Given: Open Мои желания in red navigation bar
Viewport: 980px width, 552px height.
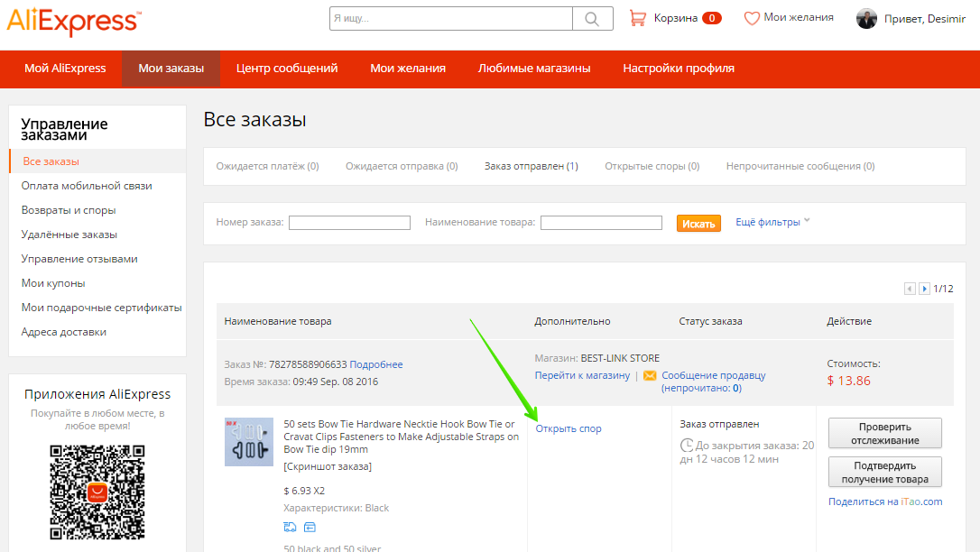Looking at the screenshot, I should pyautogui.click(x=408, y=69).
